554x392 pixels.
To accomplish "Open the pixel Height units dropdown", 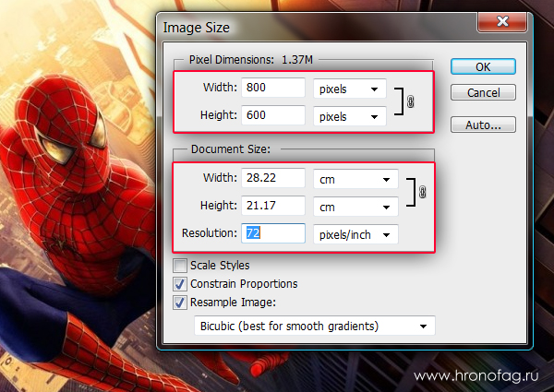I will [x=349, y=116].
